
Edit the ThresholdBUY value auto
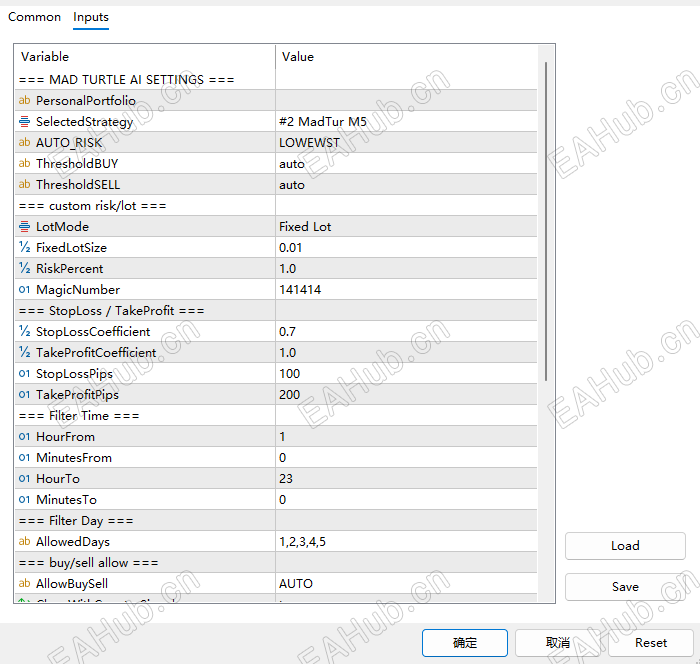tap(406, 163)
